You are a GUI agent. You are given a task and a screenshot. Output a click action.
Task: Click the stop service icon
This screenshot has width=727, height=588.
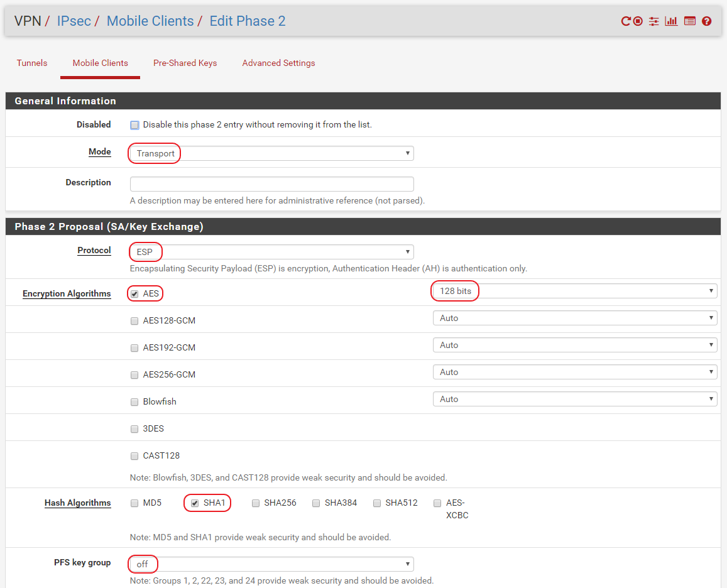[x=638, y=21]
